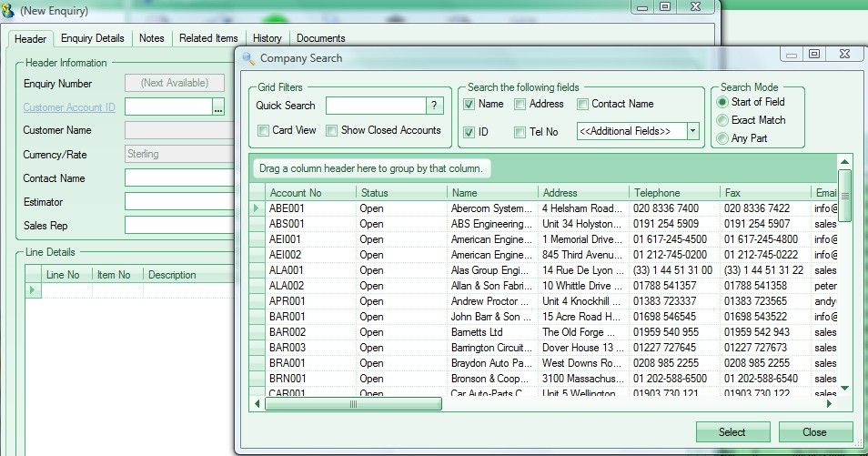Choose the Any Part search mode

[723, 138]
